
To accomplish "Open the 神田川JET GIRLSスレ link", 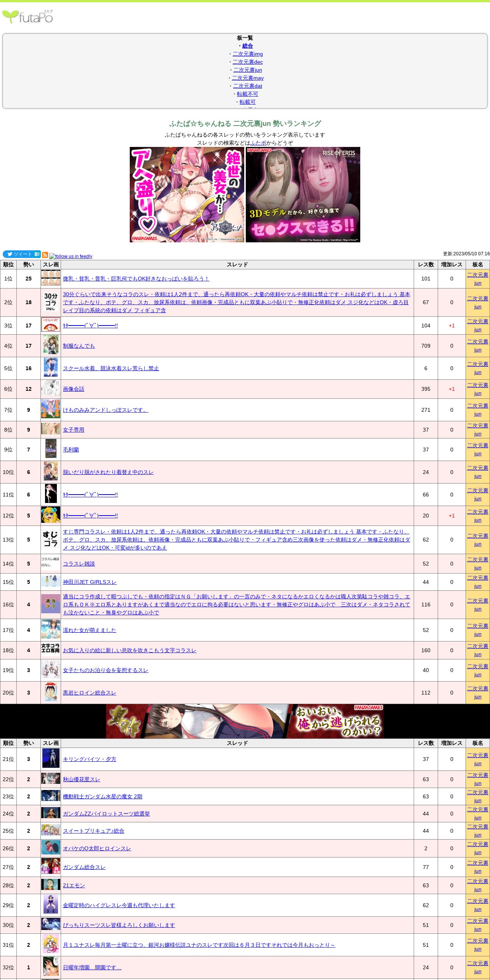I will click(x=90, y=582).
